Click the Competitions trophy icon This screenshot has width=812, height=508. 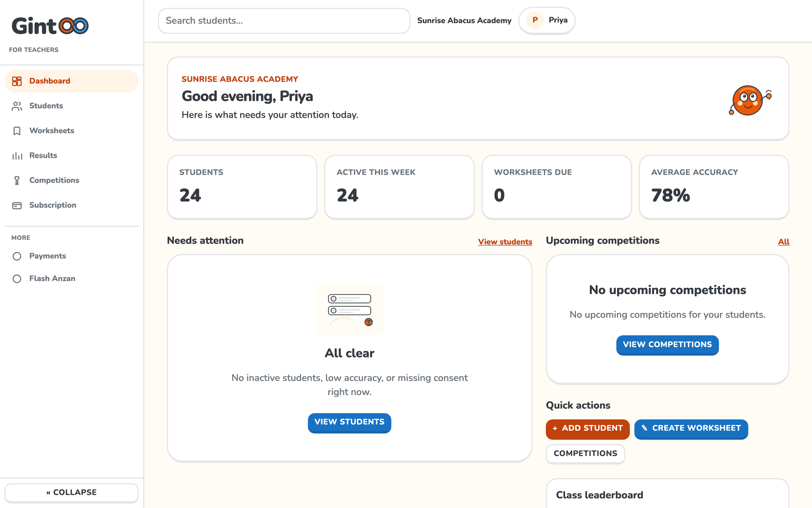pyautogui.click(x=17, y=180)
